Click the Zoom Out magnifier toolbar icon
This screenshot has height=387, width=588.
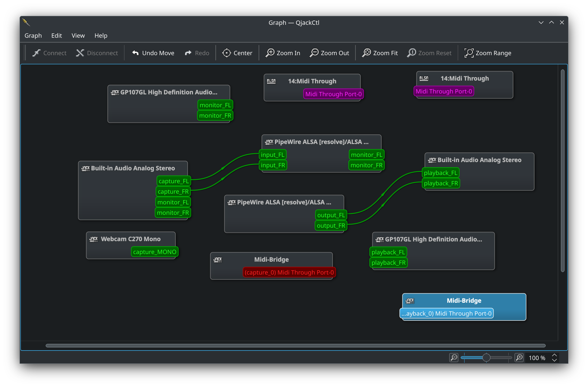tap(314, 53)
